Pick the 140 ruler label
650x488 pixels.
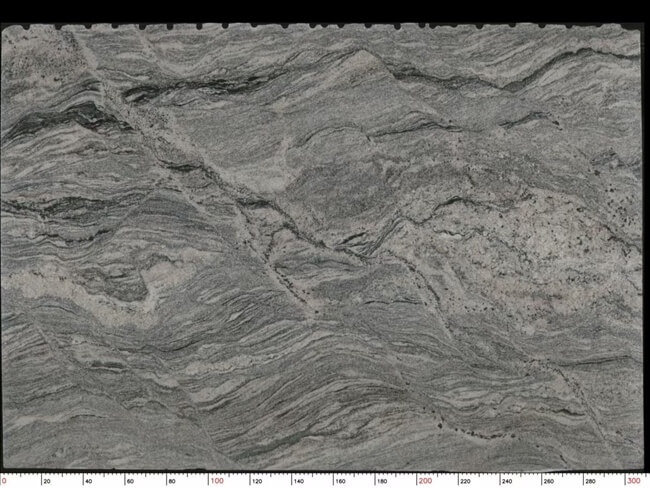pyautogui.click(x=299, y=481)
